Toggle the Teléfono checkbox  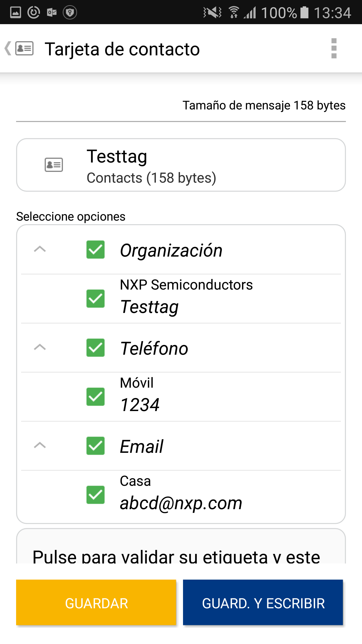point(96,348)
